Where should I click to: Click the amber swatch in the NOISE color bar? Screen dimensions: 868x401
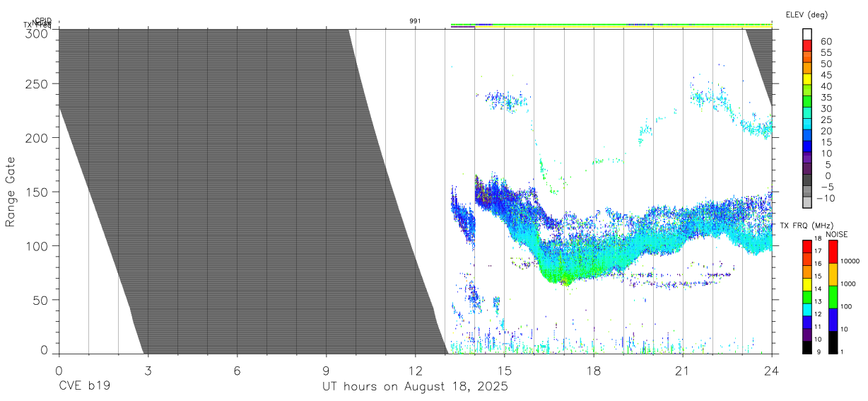click(x=833, y=274)
